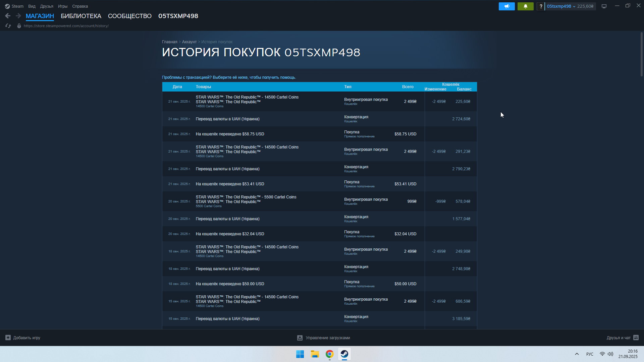Select the purchase row with 249,98₴ balance
The image size is (644, 362).
coord(319,251)
